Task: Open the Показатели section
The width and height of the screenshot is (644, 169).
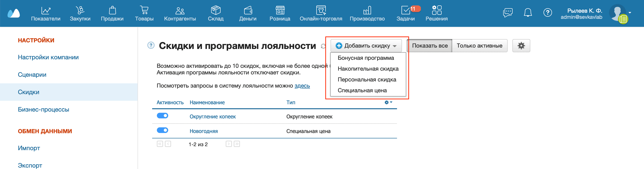Action: tap(46, 13)
